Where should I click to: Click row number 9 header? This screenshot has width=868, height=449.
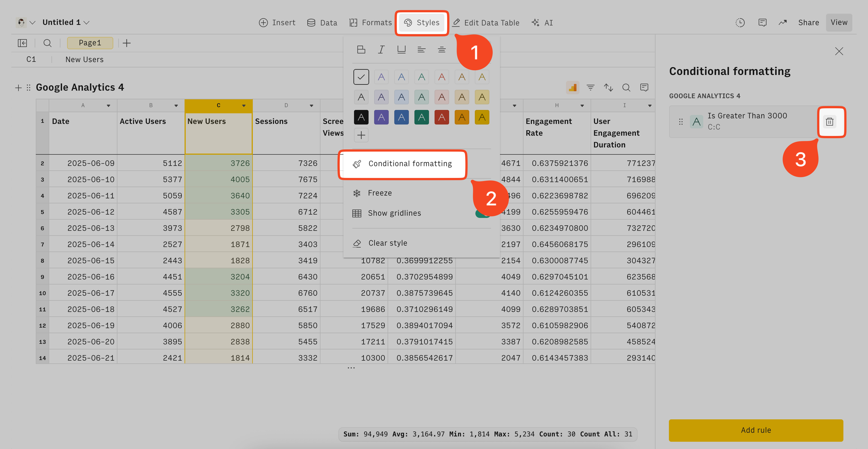[43, 277]
